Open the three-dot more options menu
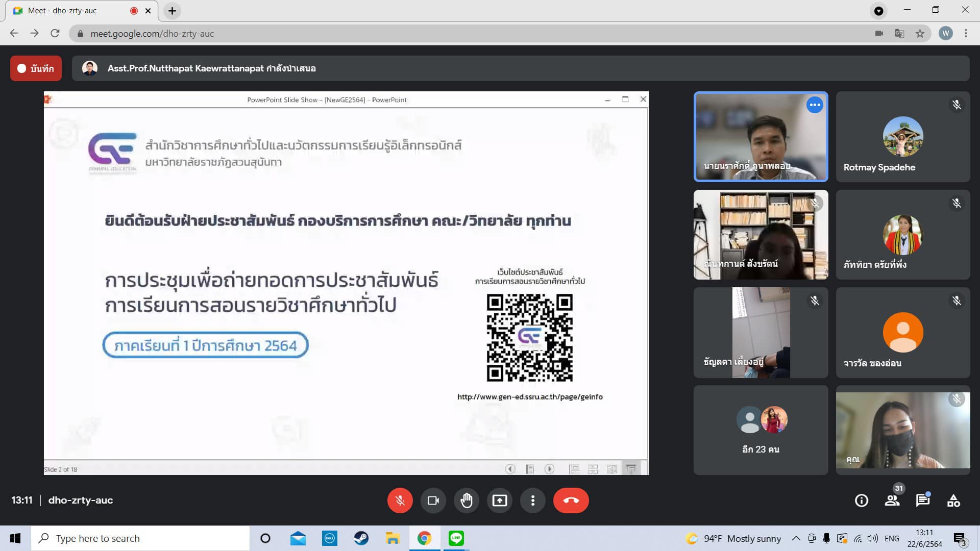This screenshot has height=551, width=980. [532, 500]
